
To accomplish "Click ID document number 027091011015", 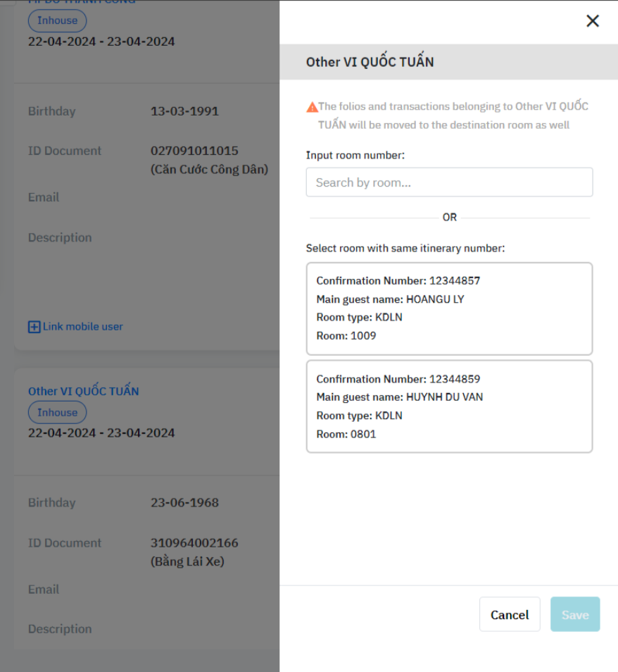I will pyautogui.click(x=194, y=151).
